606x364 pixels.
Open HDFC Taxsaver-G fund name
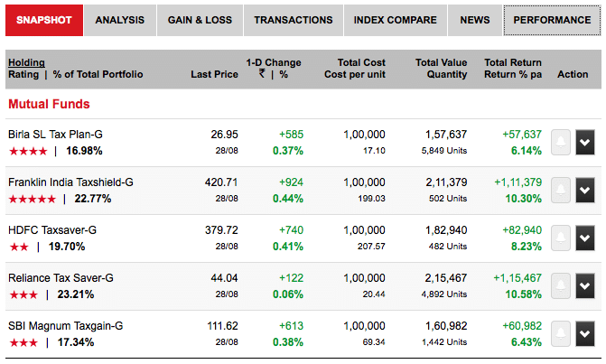[x=52, y=230]
